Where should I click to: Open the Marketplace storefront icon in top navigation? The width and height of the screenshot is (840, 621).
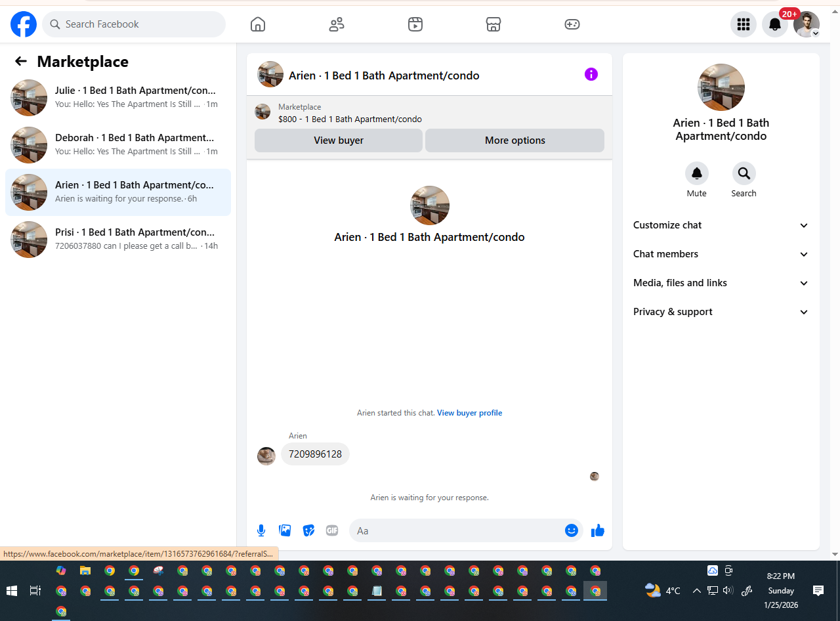pos(493,24)
